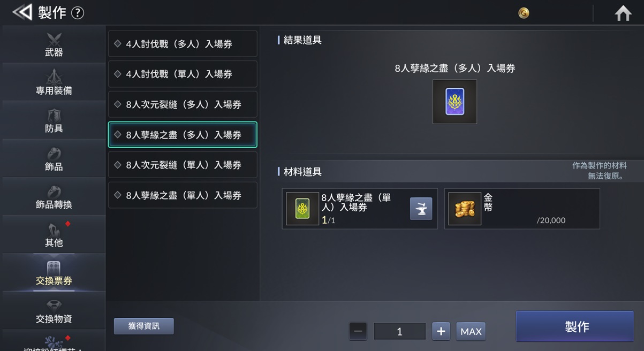Go back using the double arrow icon
This screenshot has height=351, width=644.
(22, 12)
